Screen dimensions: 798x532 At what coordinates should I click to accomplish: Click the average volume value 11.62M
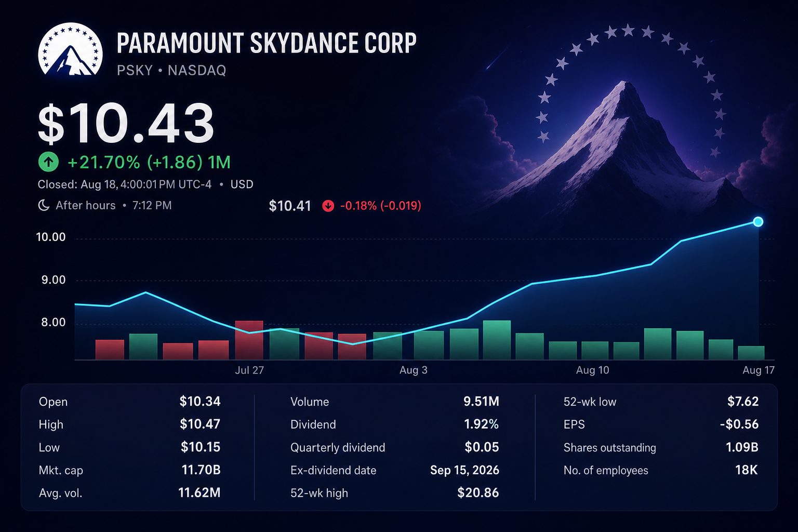point(199,493)
